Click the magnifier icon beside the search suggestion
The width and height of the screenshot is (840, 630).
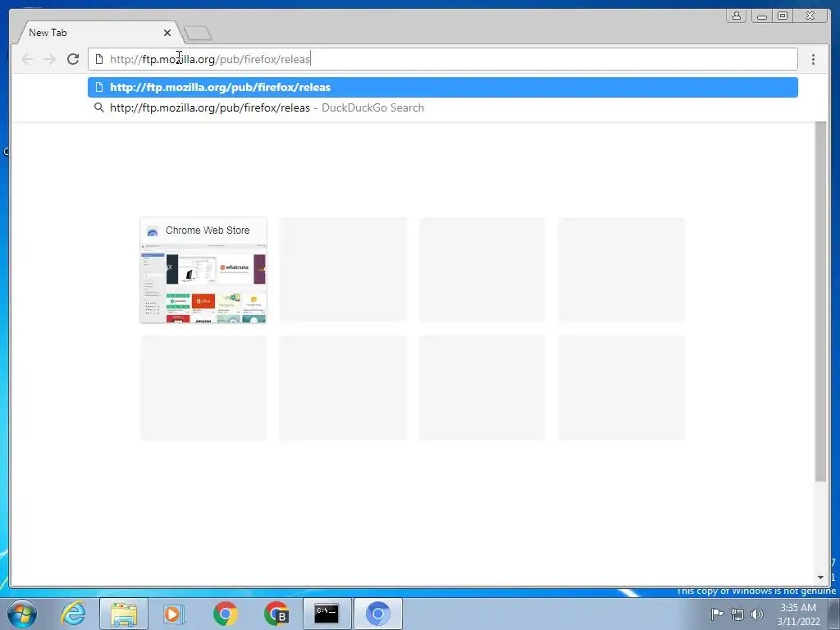coord(99,107)
